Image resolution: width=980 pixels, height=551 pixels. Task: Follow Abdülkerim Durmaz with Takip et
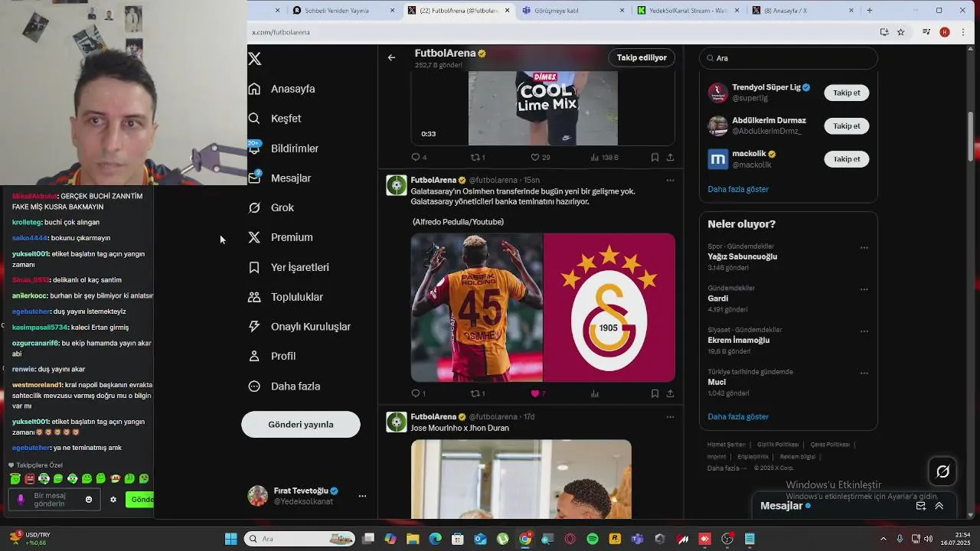tap(846, 126)
